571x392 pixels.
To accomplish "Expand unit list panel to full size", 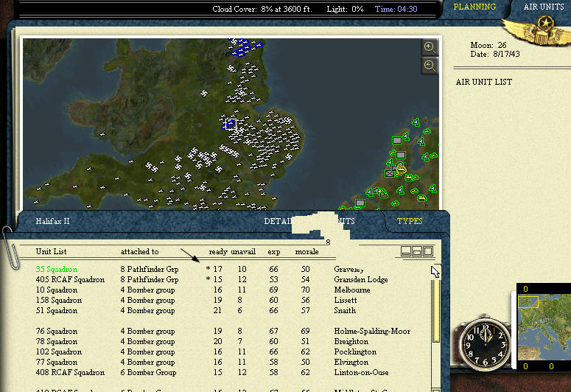I will [x=428, y=251].
